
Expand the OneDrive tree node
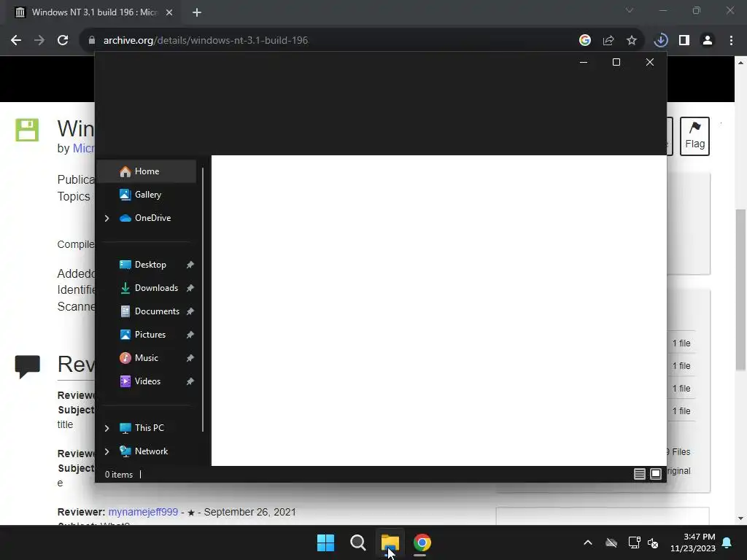click(107, 218)
